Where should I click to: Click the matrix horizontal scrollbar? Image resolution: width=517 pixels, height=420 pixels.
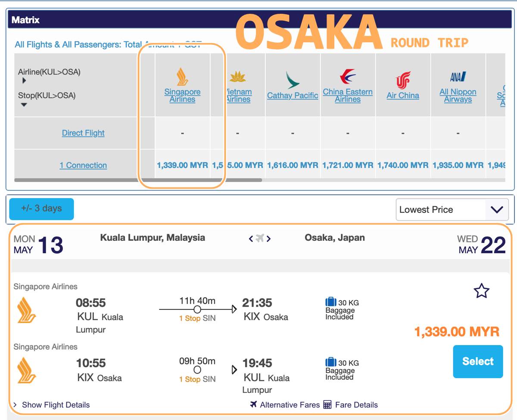138,180
